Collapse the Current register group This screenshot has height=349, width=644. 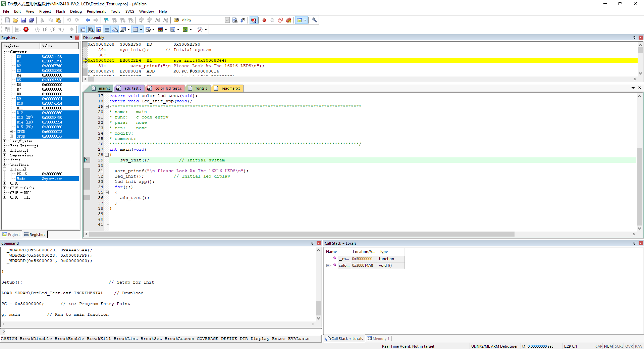5,52
